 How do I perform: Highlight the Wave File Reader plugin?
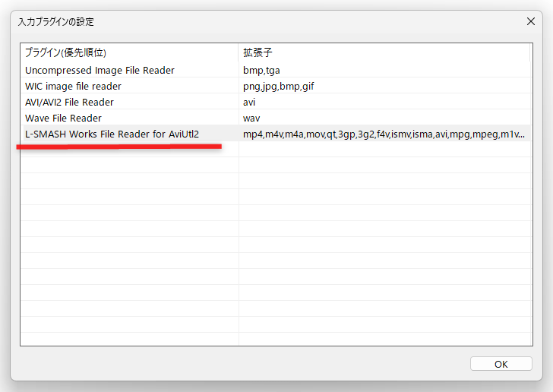click(x=63, y=119)
